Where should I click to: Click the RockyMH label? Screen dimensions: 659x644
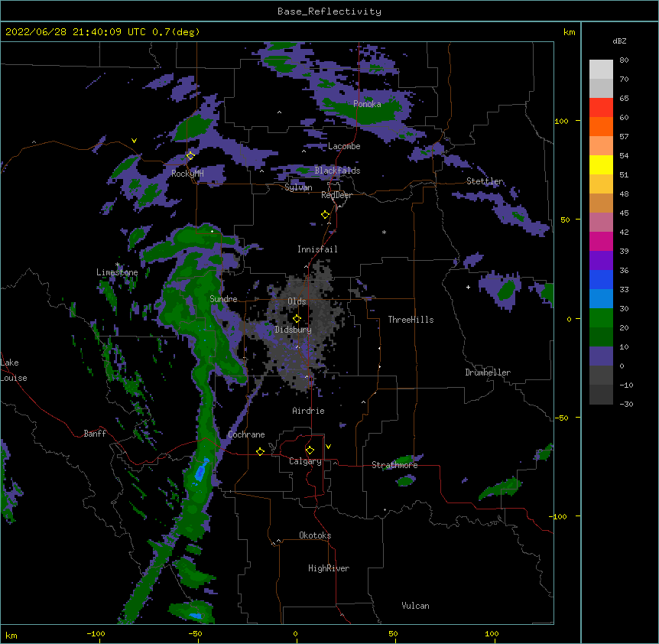[187, 174]
